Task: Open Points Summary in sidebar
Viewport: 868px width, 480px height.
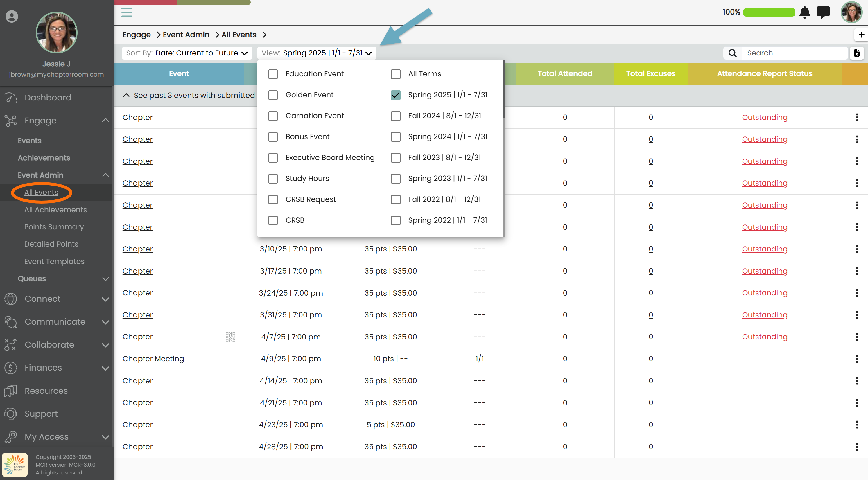Action: 54,227
